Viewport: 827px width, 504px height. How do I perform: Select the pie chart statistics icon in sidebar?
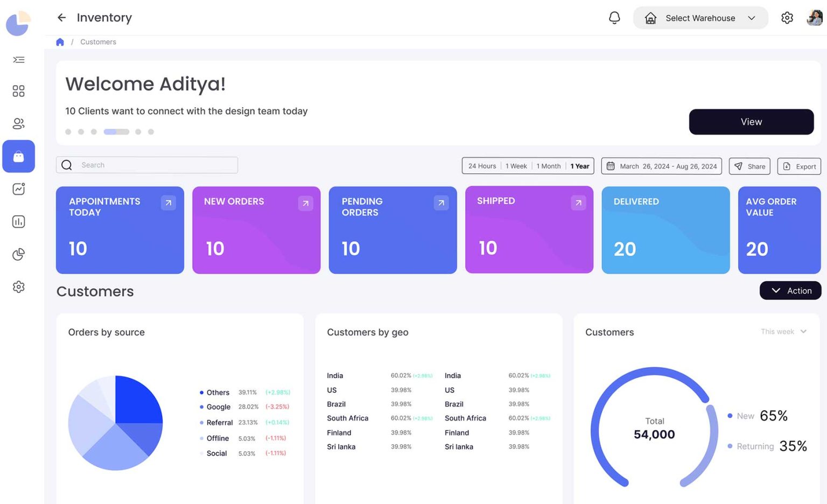18,254
